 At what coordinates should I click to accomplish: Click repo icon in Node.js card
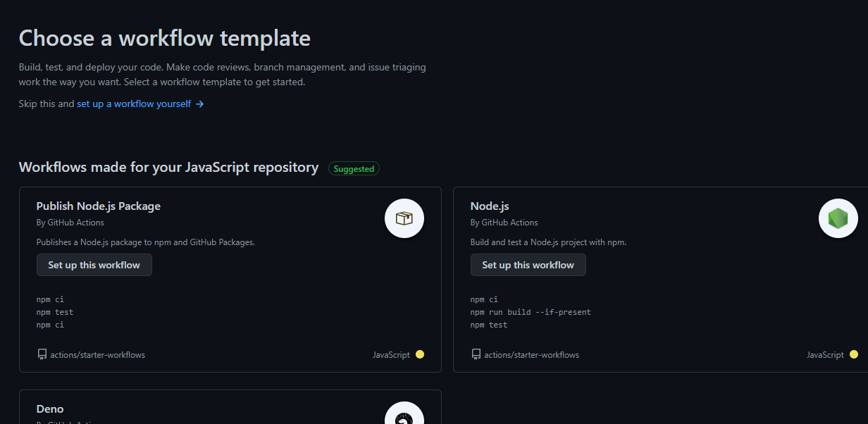(x=476, y=354)
